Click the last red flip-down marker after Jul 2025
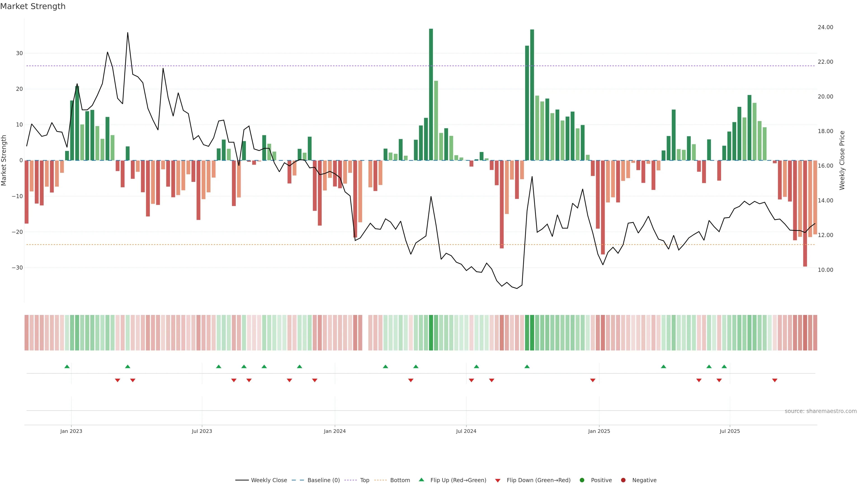Image resolution: width=868 pixels, height=488 pixels. [775, 380]
